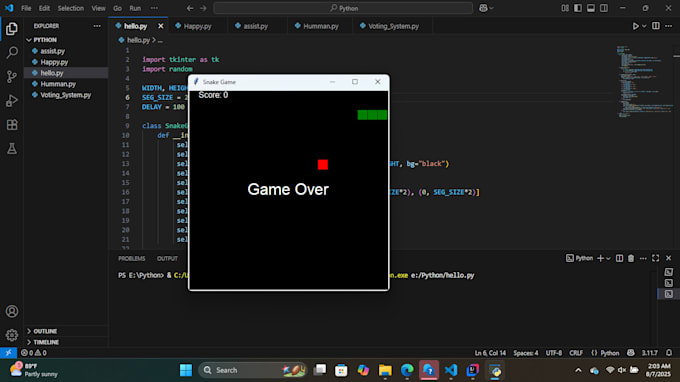Open the Extensions view

click(x=12, y=125)
